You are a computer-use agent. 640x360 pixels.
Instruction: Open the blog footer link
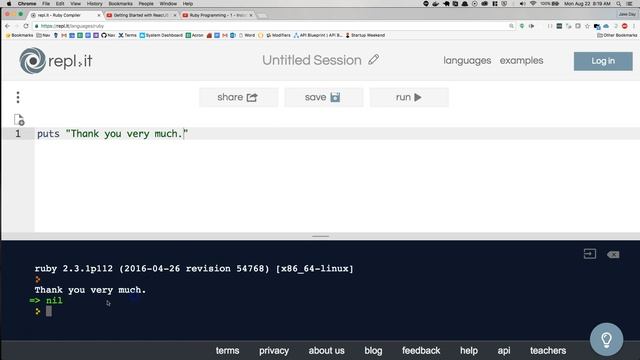(x=373, y=351)
